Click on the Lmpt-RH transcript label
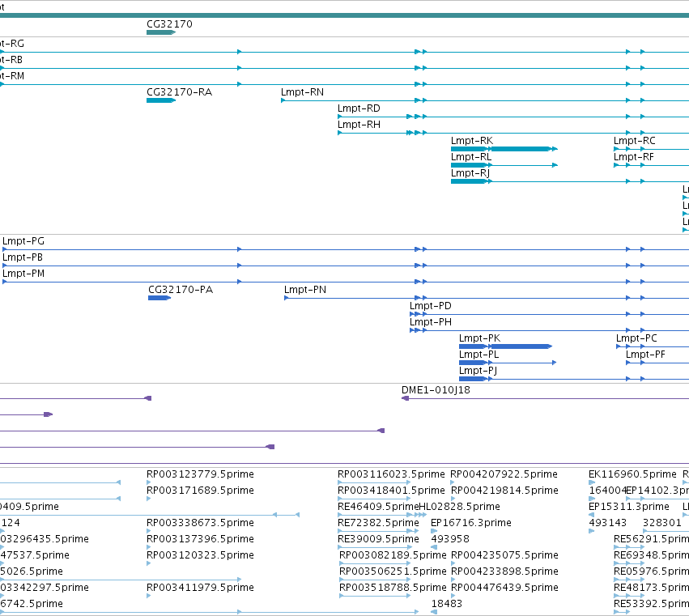This screenshot has width=689, height=616. click(x=359, y=125)
